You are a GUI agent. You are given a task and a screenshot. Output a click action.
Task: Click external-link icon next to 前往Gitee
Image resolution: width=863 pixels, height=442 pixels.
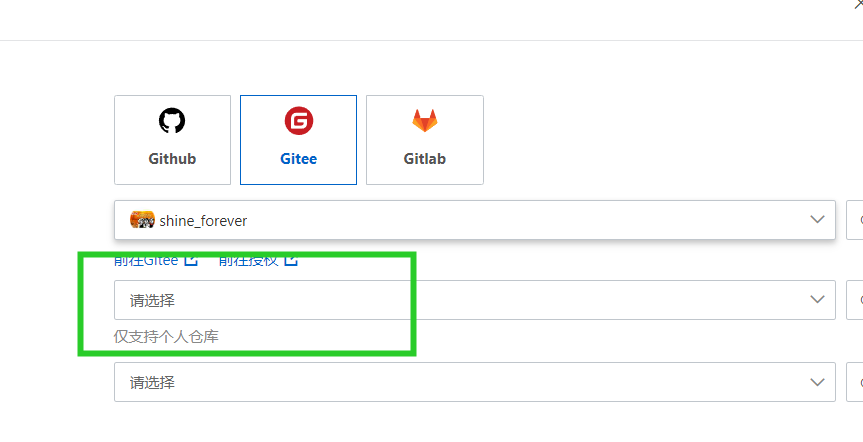[x=190, y=259]
